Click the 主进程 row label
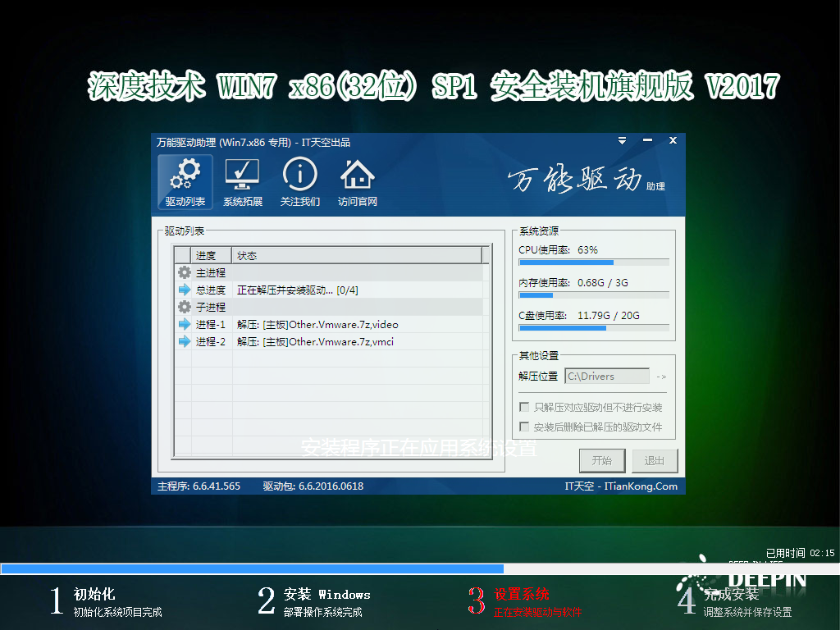840x630 pixels. (211, 272)
